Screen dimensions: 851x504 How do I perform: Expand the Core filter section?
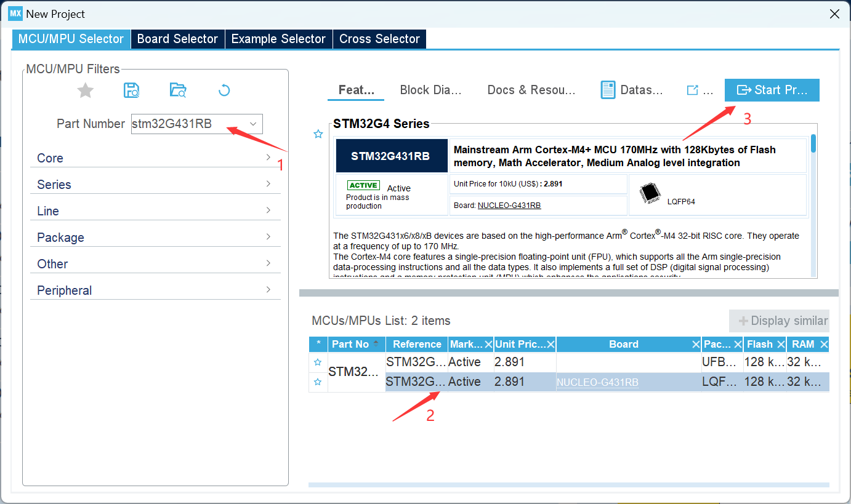(x=155, y=158)
